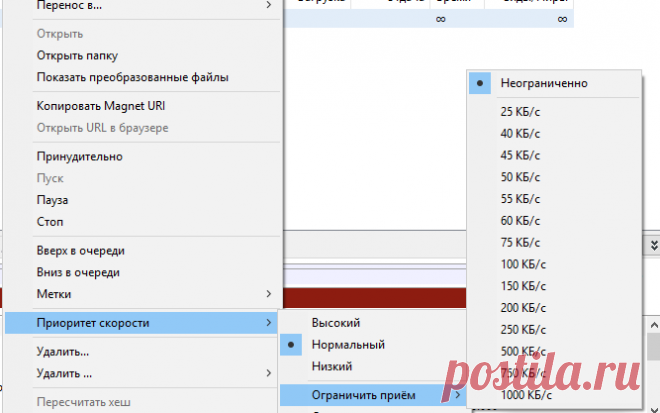This screenshot has width=660, height=413.
Task: Select 'Неограниченно' download limit
Action: tap(554, 83)
